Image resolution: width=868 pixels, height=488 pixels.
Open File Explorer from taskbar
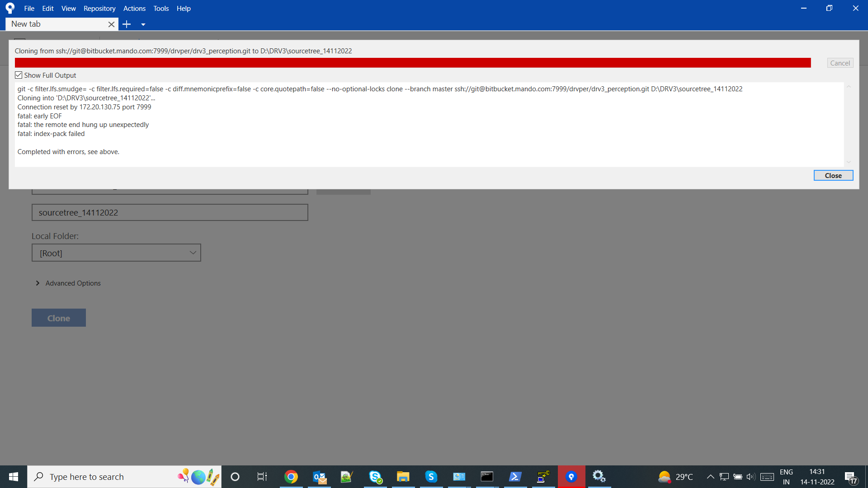403,477
